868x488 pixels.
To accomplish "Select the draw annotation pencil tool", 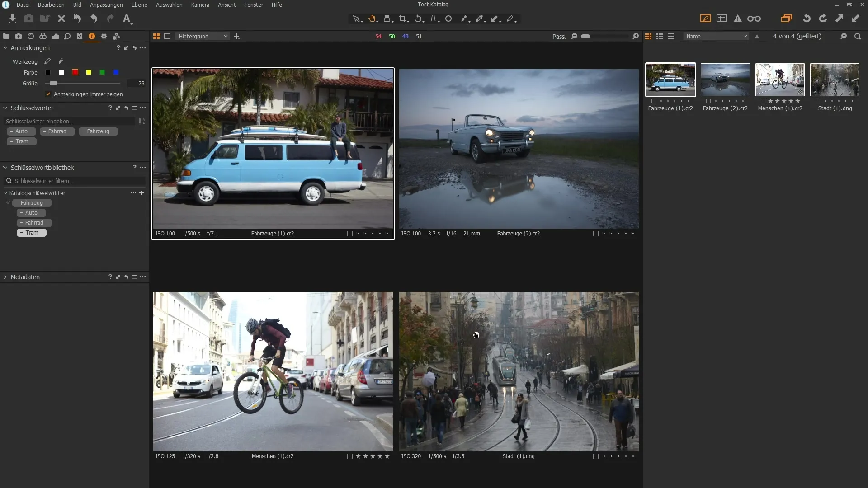I will pos(47,61).
